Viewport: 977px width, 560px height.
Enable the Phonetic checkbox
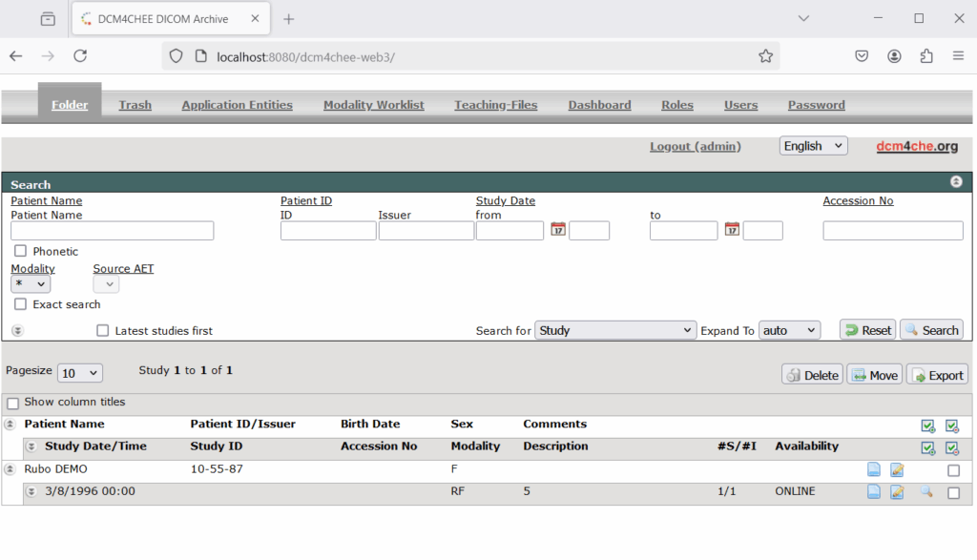pos(21,251)
